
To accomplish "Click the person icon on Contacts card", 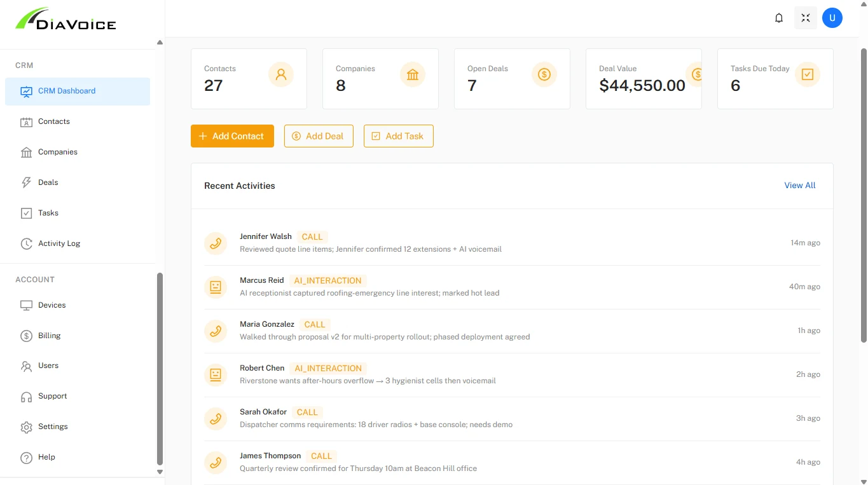I will pyautogui.click(x=281, y=74).
